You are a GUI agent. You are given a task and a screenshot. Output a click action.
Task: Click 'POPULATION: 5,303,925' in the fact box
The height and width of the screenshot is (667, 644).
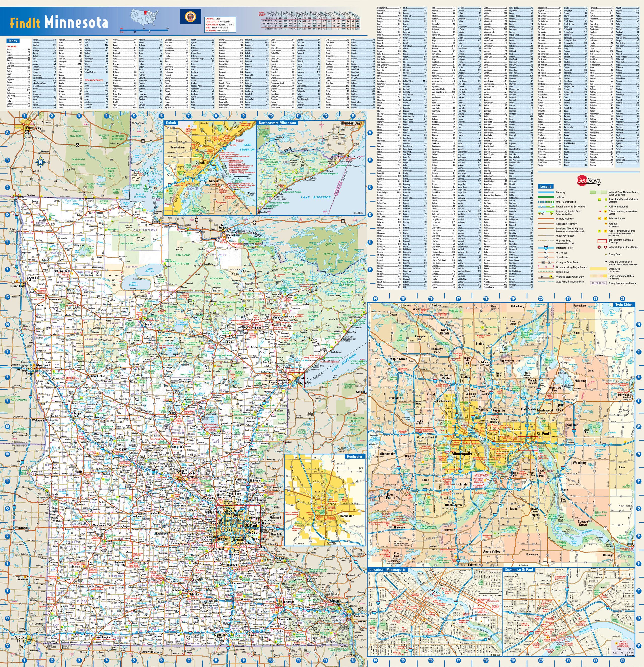click(217, 25)
